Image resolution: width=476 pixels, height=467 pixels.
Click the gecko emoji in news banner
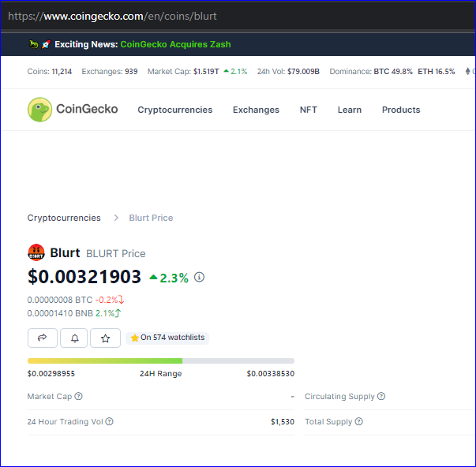[x=33, y=44]
